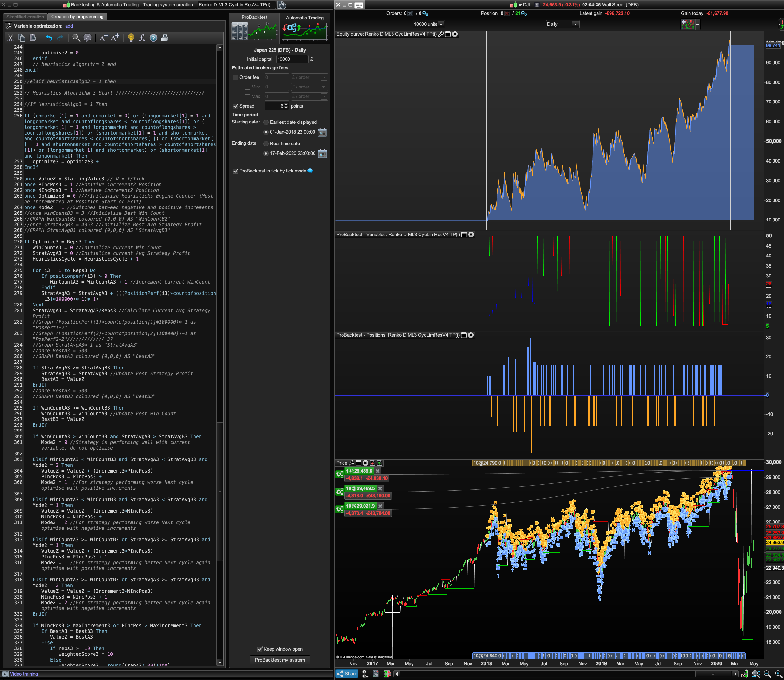Click the zoom-in magnifier below price chart

(778, 674)
